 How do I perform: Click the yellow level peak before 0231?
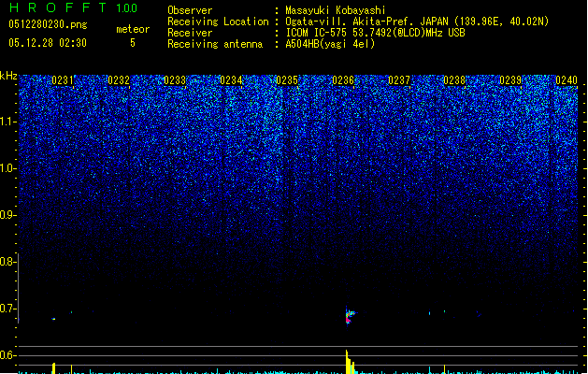[x=54, y=368]
